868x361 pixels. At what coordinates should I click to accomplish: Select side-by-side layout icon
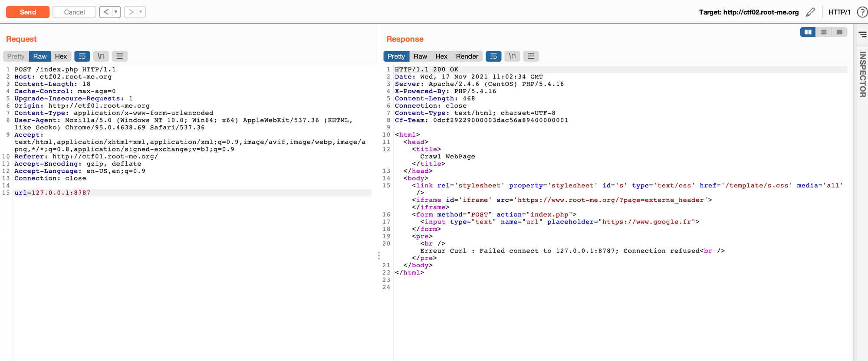click(808, 32)
